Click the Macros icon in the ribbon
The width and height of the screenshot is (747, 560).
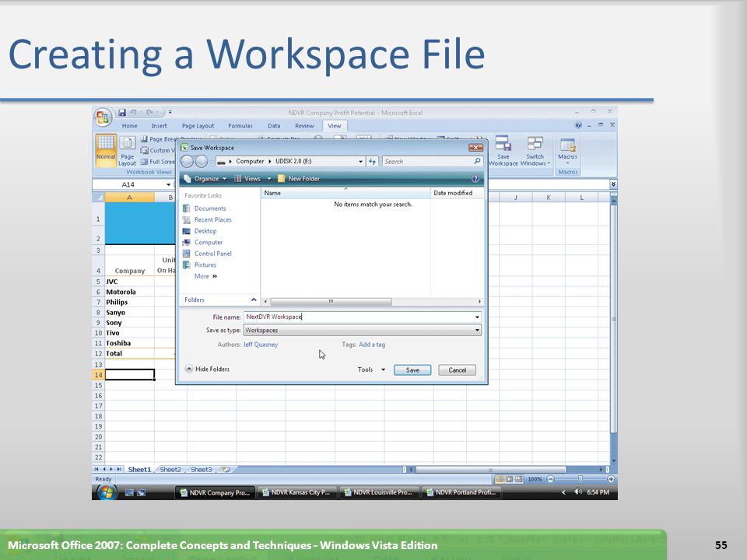tap(567, 148)
